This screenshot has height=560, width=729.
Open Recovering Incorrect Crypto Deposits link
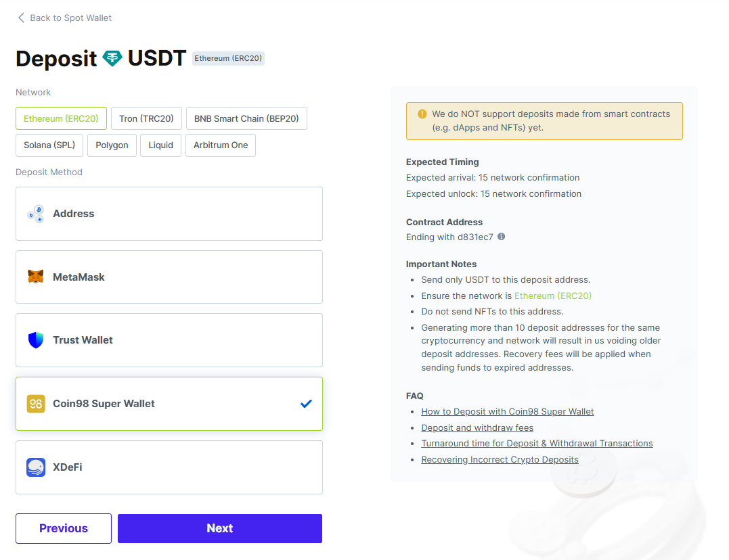point(500,460)
